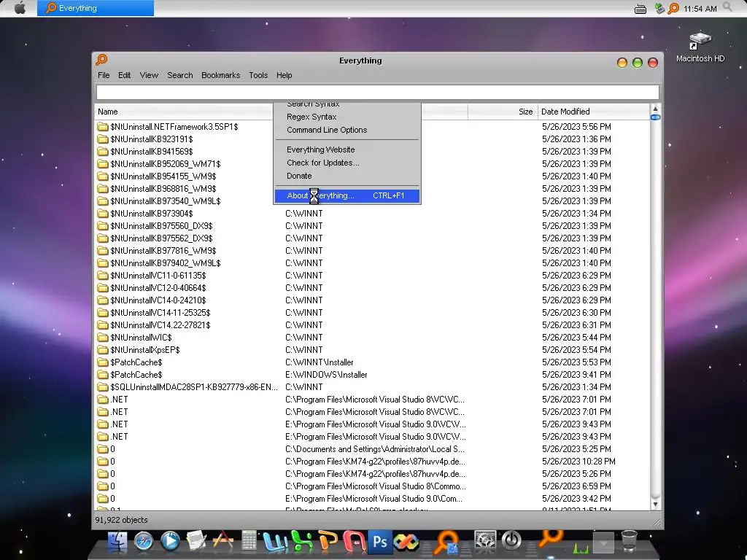The width and height of the screenshot is (747, 560).
Task: Click the folder icon beside $NtUninstallWIC$
Action: click(x=102, y=337)
